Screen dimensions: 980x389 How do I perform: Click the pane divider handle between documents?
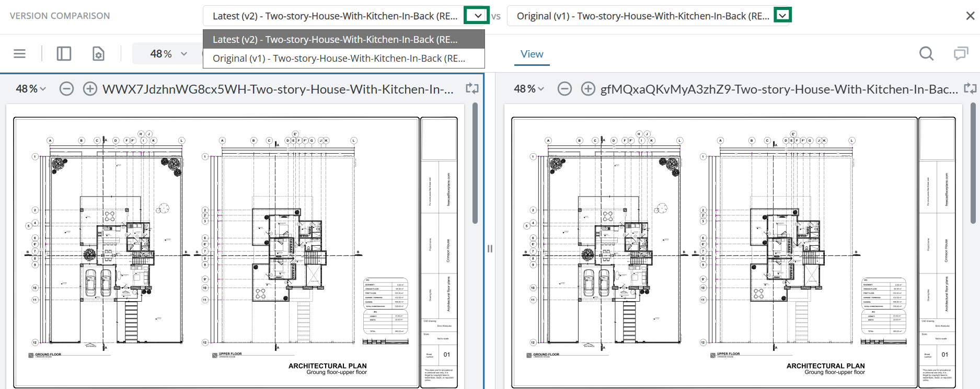(490, 249)
